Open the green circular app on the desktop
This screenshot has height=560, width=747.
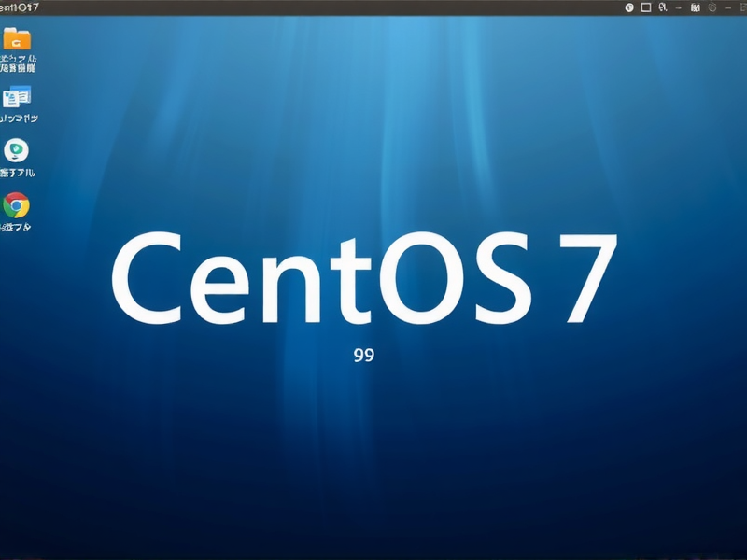click(x=17, y=151)
